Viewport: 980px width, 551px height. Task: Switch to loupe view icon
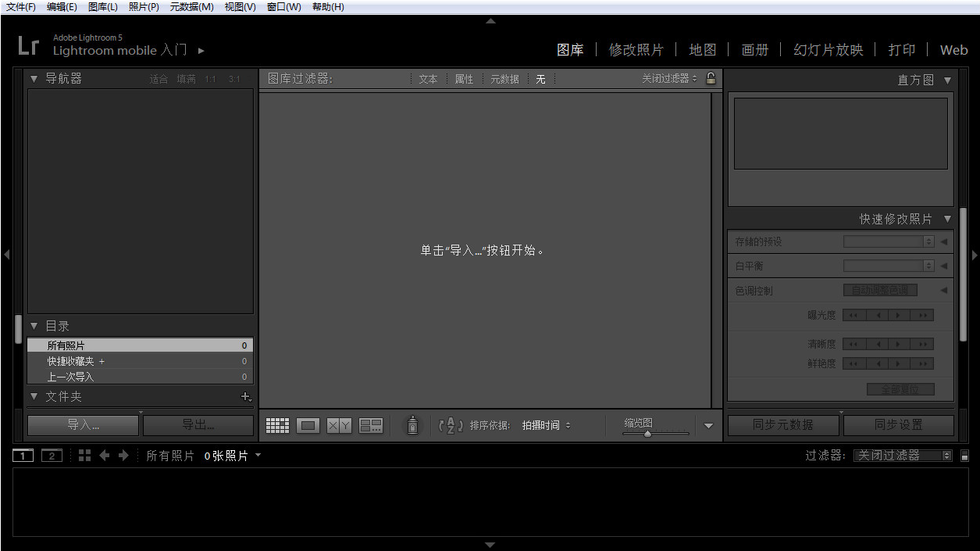[x=308, y=426]
